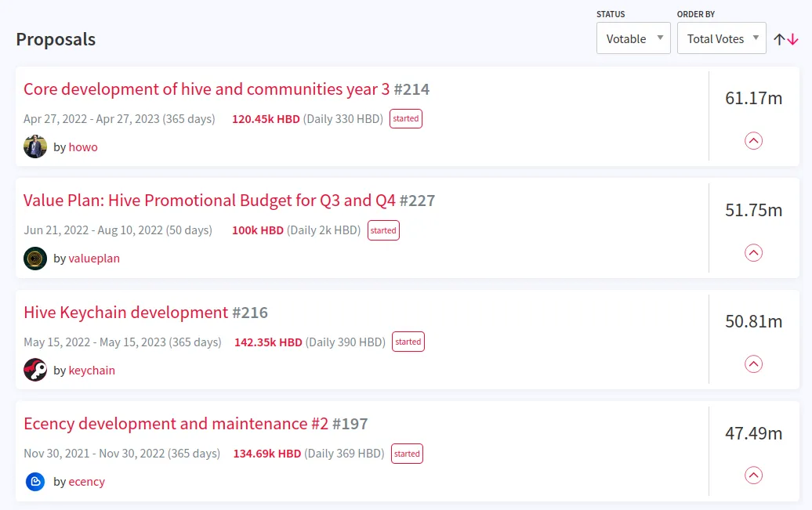Sort proposals in descending order arrow
The width and height of the screenshot is (812, 510).
click(793, 39)
